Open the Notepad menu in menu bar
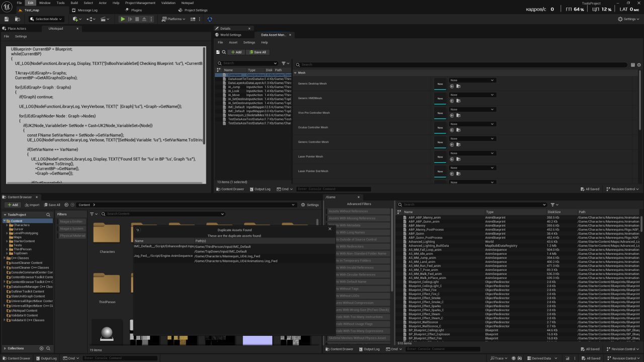Viewport: 644px width, 362px height. 187,3
